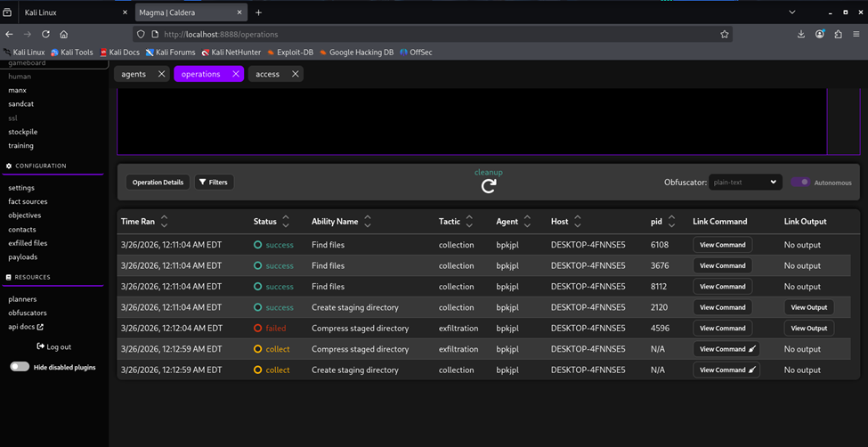
Task: Click the bookmark star icon in address bar
Action: pyautogui.click(x=725, y=34)
